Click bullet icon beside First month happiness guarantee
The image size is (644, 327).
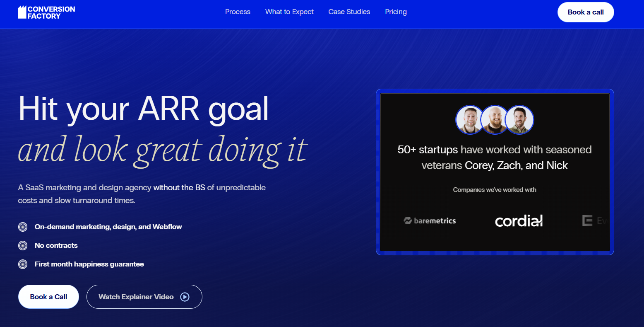coord(23,264)
